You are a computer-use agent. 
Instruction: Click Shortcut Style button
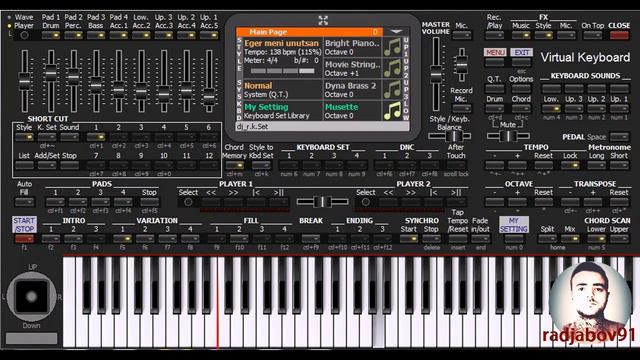pos(24,137)
